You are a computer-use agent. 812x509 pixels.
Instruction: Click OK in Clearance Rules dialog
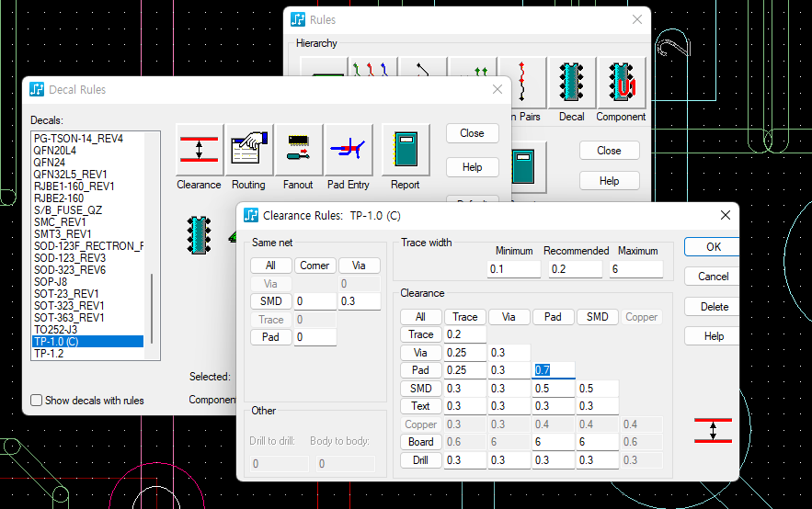[713, 246]
